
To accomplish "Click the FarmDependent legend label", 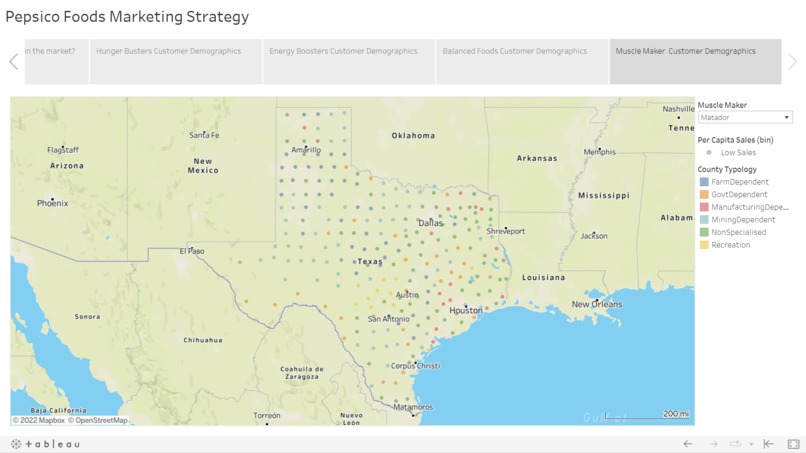I will [x=740, y=182].
